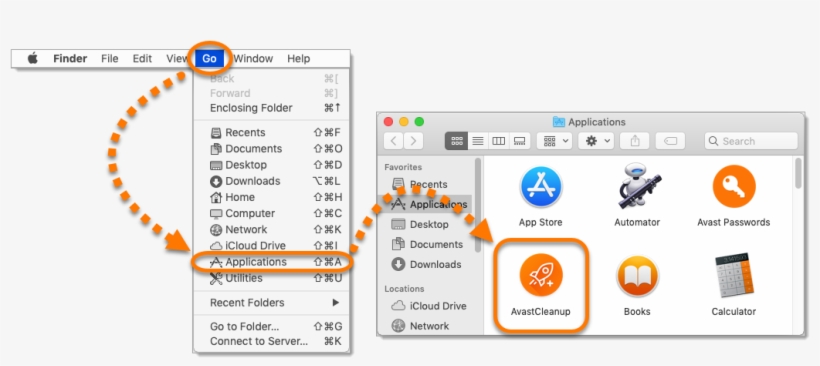Viewport: 820px width, 366px height.
Task: Select Desktop in Finder sidebar
Action: (x=426, y=224)
